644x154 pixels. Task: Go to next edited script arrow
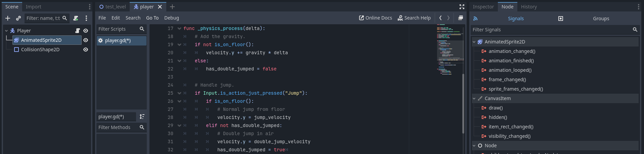point(448,18)
